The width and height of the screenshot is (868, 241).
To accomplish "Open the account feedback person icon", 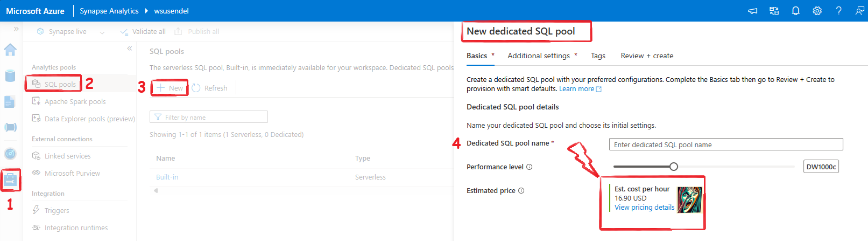I will [860, 11].
